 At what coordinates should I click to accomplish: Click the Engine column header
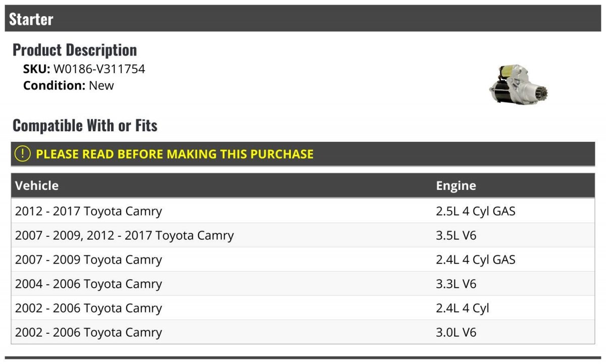point(456,185)
